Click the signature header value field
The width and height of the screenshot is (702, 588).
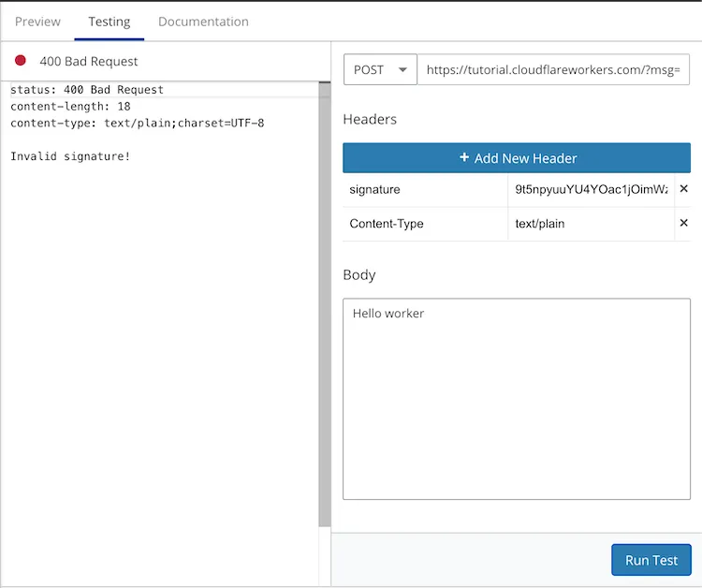(591, 190)
